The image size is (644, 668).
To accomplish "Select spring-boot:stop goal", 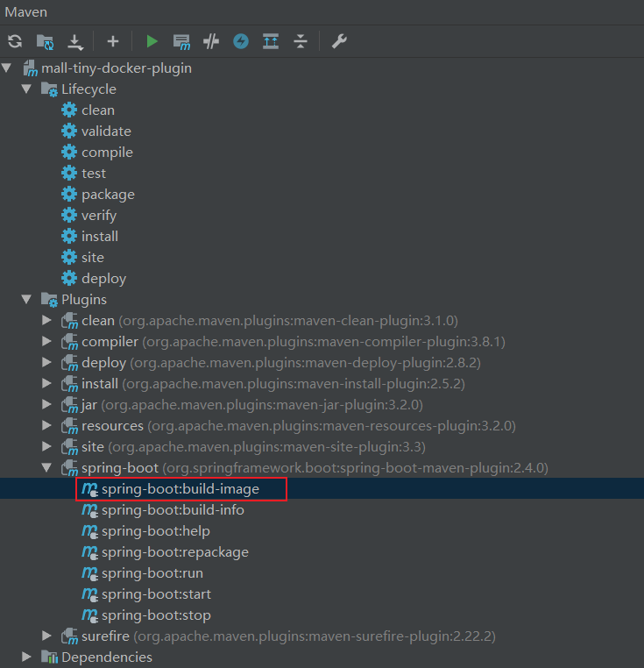I will pos(156,615).
